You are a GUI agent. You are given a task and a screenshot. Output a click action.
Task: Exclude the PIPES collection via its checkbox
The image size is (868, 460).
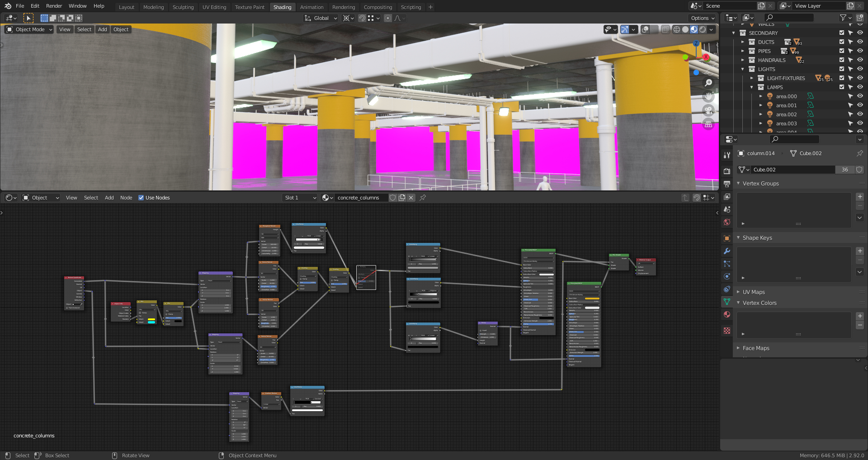click(842, 51)
